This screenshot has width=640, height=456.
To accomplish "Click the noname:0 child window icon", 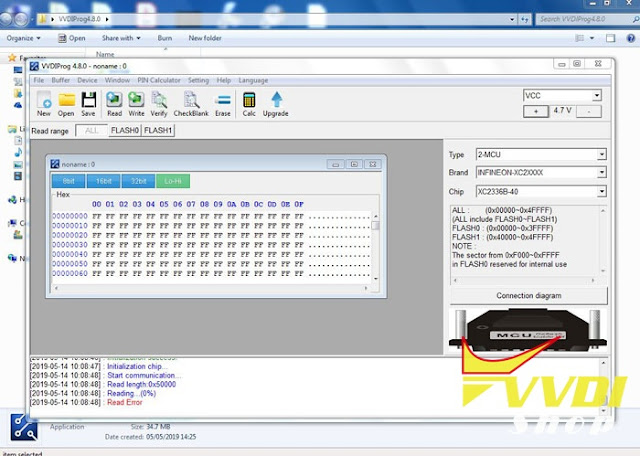I will click(55, 164).
